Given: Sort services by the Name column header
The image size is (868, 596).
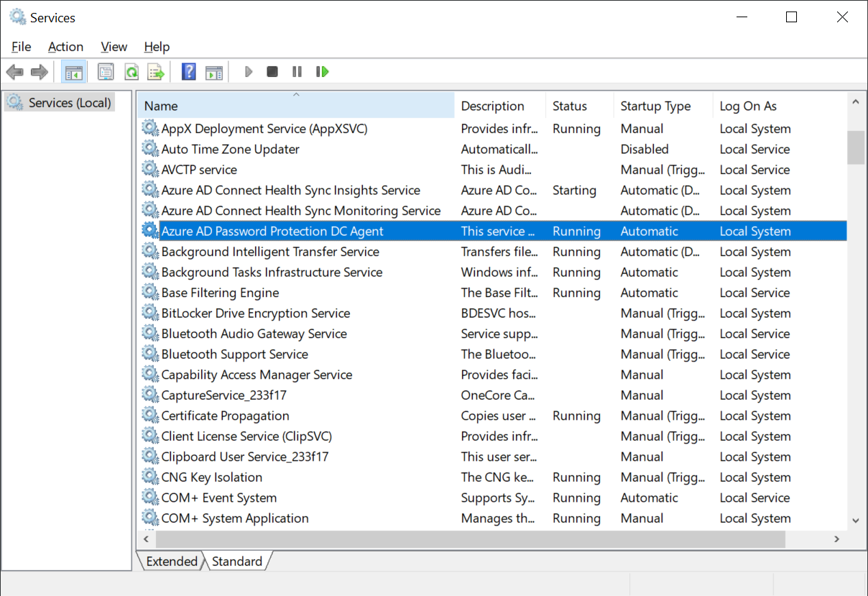Looking at the screenshot, I should [x=296, y=106].
